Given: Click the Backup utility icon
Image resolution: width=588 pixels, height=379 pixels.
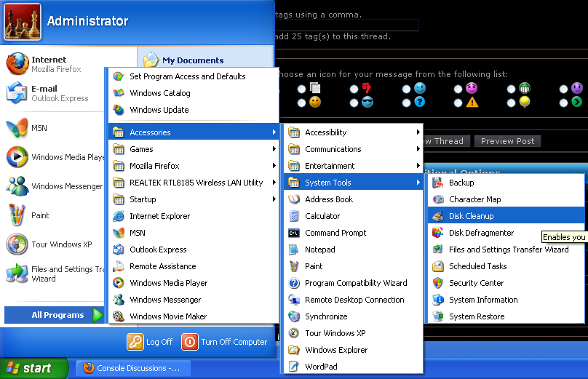Looking at the screenshot, I should coord(437,183).
